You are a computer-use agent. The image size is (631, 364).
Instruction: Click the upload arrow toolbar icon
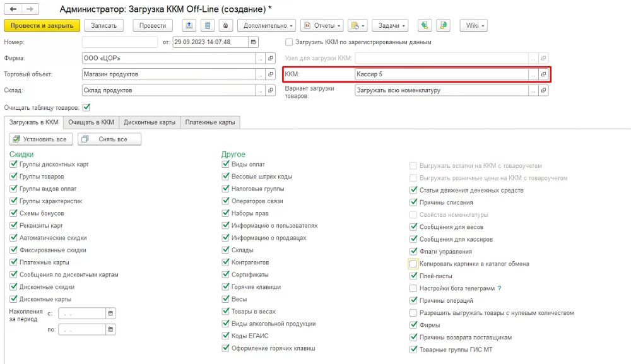189,25
